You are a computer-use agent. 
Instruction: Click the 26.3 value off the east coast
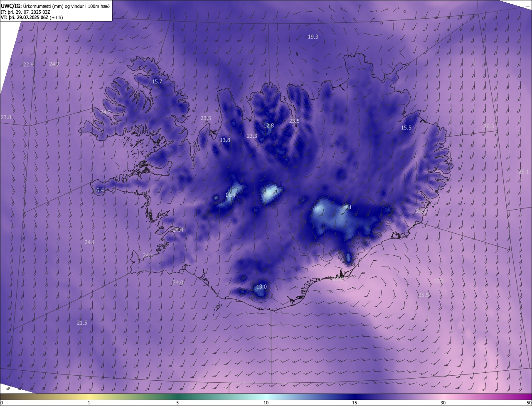tap(489, 126)
